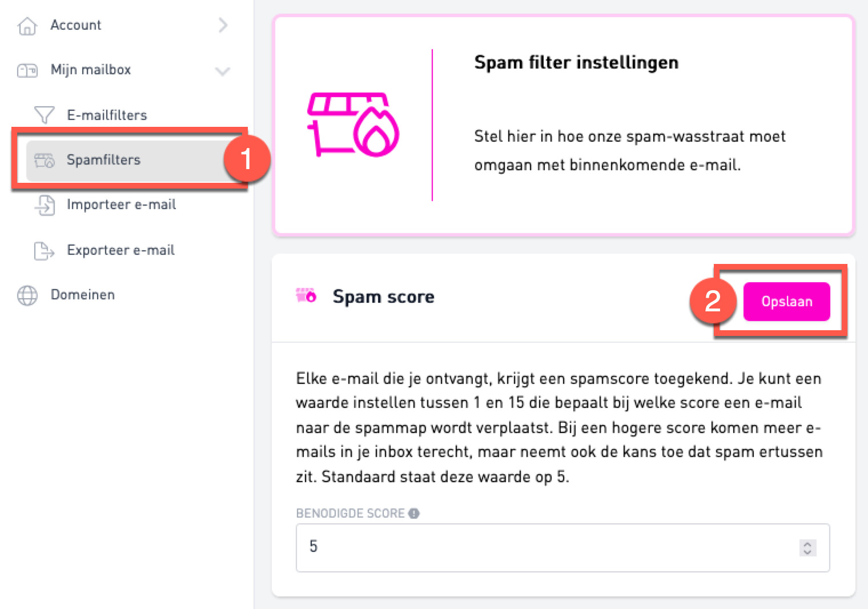Expand the Account menu chevron
The width and height of the screenshot is (868, 609).
[223, 25]
